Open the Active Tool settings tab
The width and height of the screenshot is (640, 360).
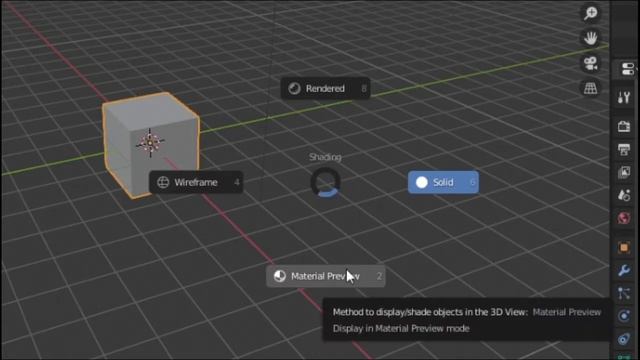[624, 98]
